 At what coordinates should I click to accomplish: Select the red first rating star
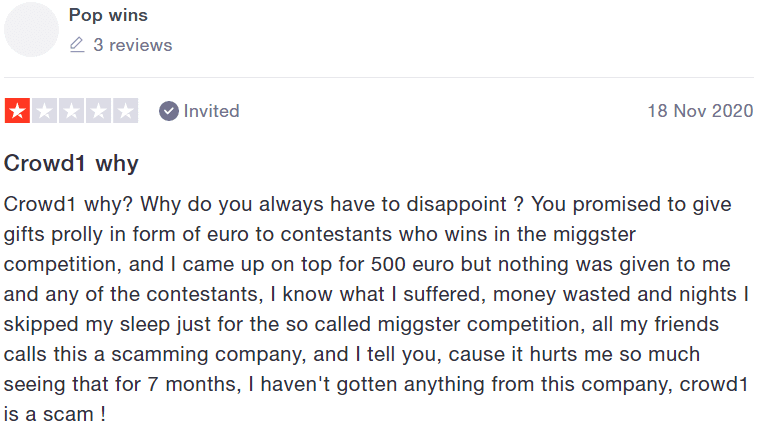[17, 111]
